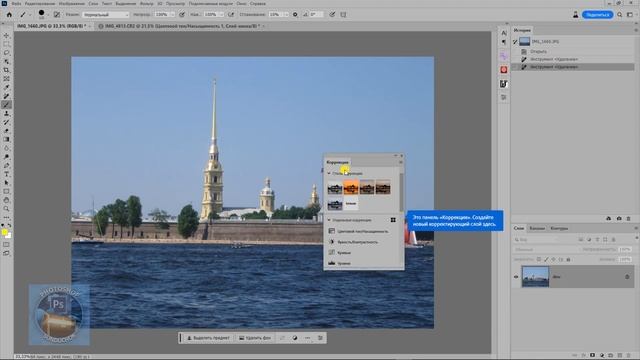Collapse the adjustment presets section
Viewport: 640px width, 360px height.
(x=329, y=173)
